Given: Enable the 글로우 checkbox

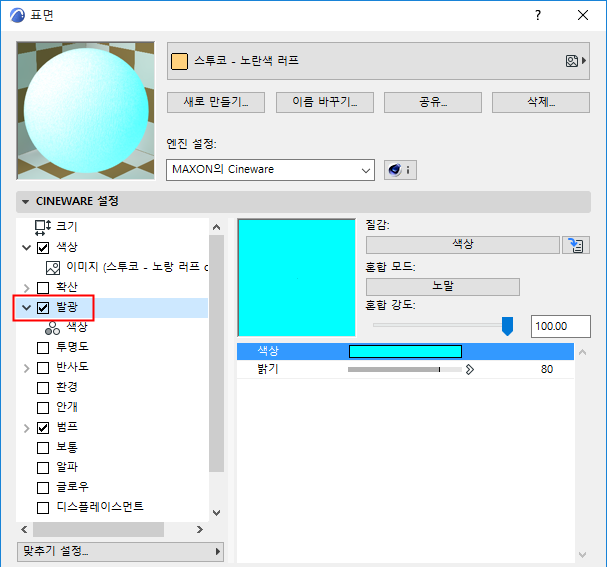Looking at the screenshot, I should click(x=43, y=488).
